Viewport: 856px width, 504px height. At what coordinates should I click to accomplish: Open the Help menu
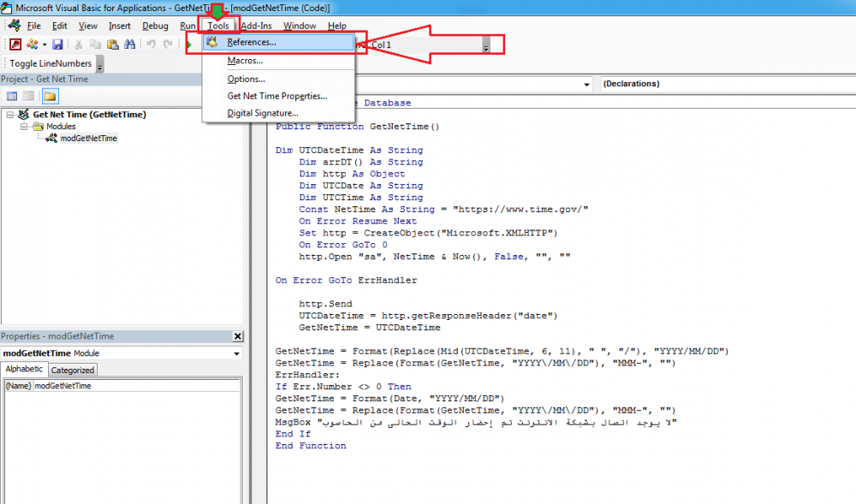pos(336,26)
